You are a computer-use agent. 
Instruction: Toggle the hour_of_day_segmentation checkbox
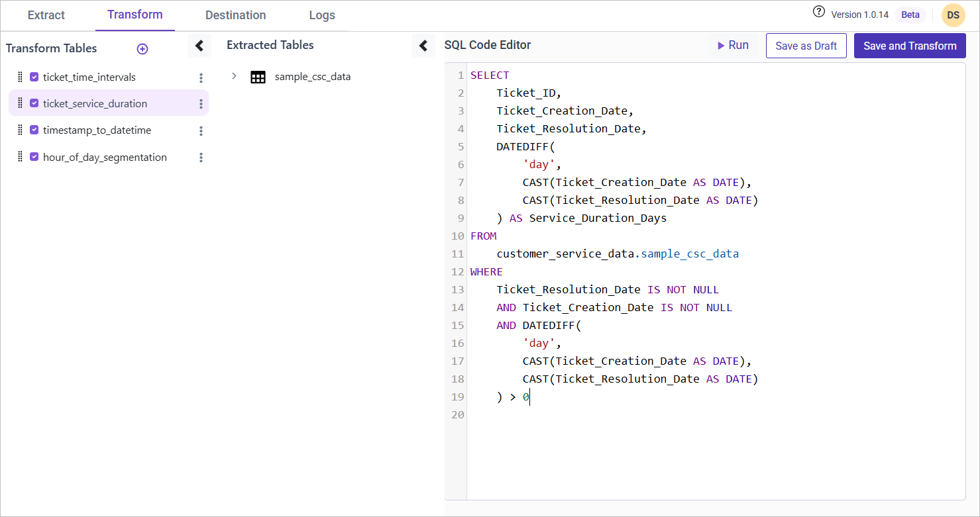34,158
